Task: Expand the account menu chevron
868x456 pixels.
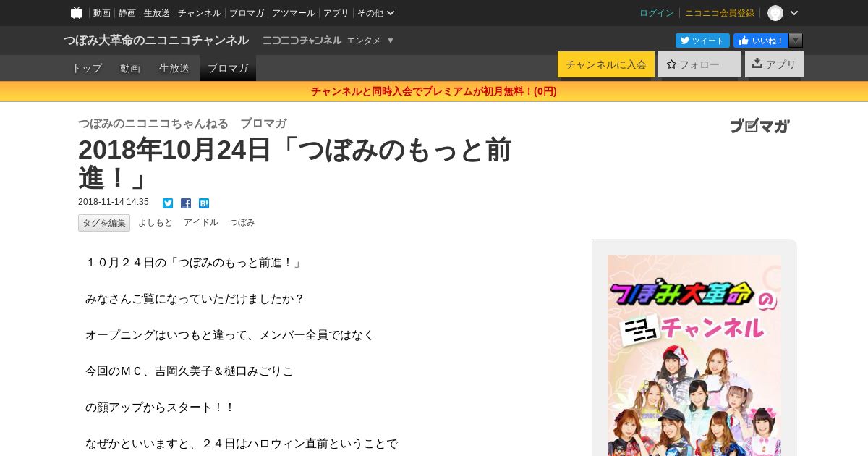Action: pos(794,13)
